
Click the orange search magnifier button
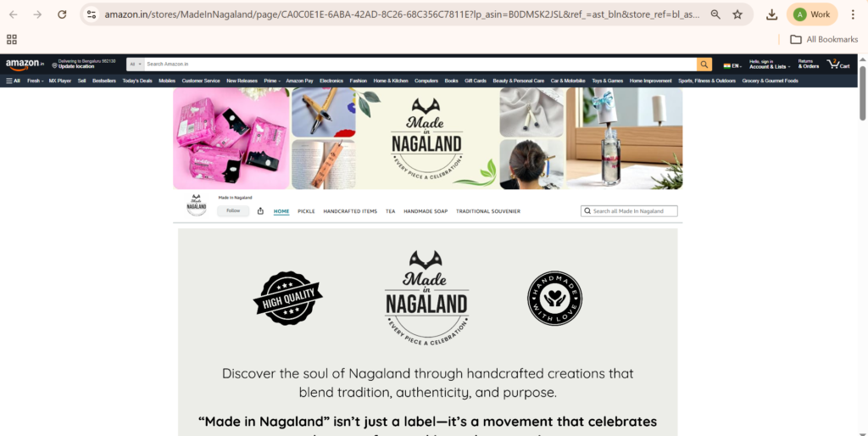704,64
